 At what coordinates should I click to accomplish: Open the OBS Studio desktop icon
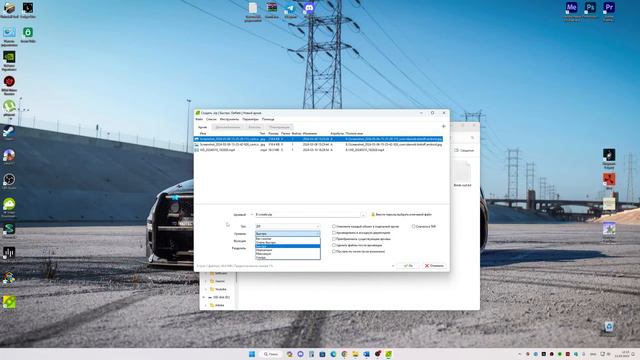pyautogui.click(x=9, y=180)
